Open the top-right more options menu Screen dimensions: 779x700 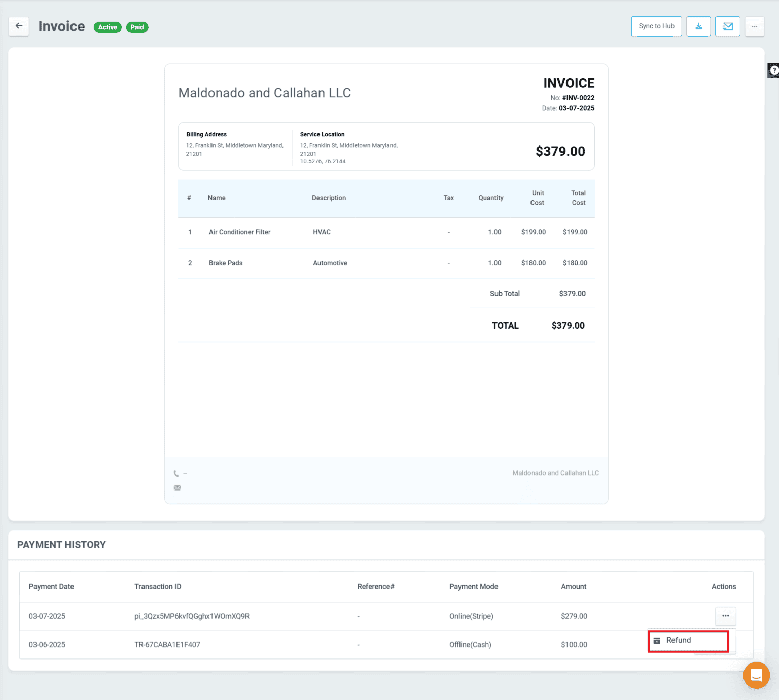(754, 26)
